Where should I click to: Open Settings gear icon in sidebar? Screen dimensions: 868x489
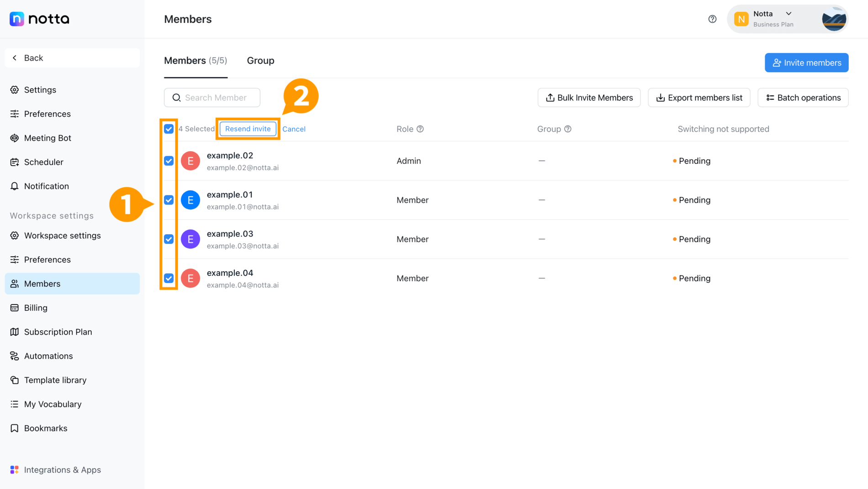(x=15, y=90)
